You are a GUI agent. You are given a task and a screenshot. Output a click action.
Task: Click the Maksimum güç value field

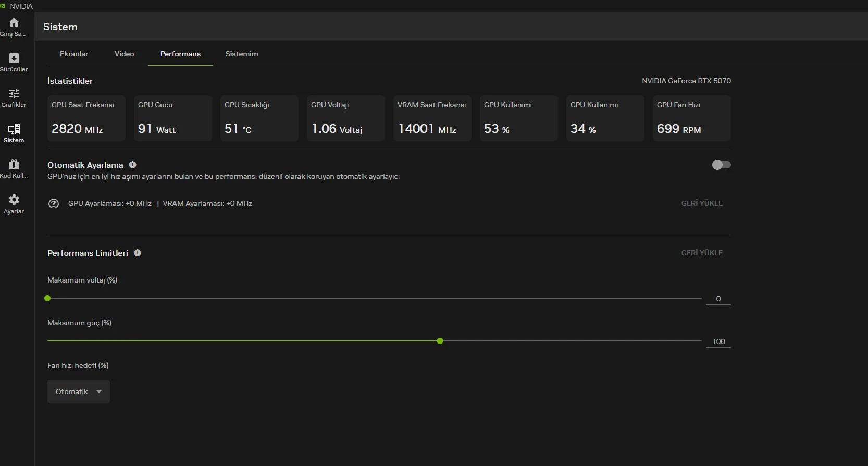coord(718,341)
